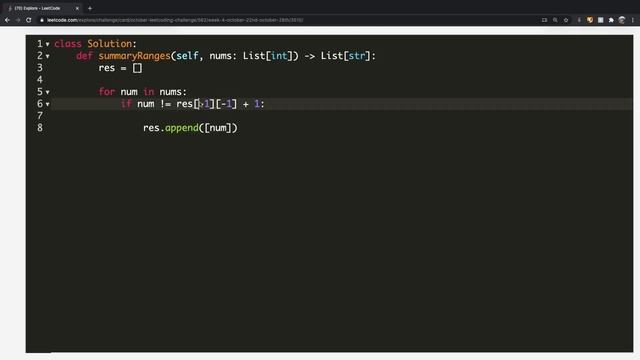
Task: Click line number 7 in gutter
Action: (x=40, y=116)
